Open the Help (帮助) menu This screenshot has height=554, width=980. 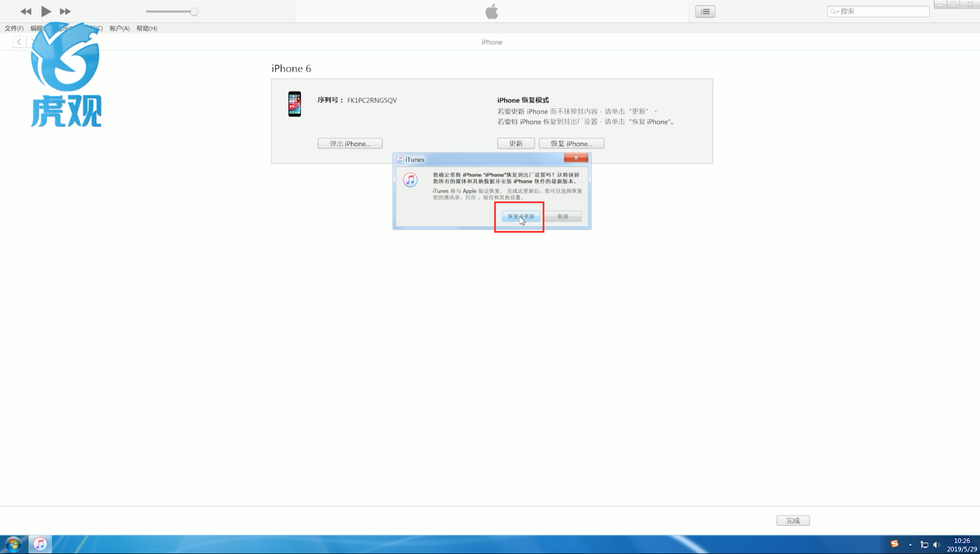pos(147,28)
